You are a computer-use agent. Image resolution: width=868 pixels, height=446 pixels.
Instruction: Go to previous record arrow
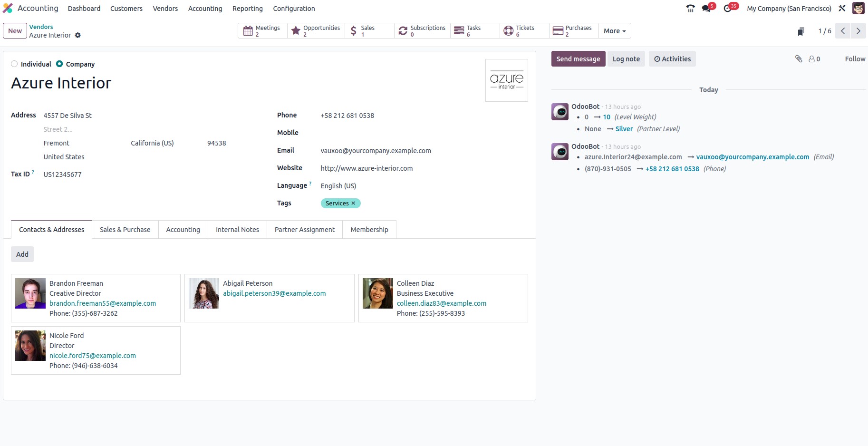pos(843,31)
